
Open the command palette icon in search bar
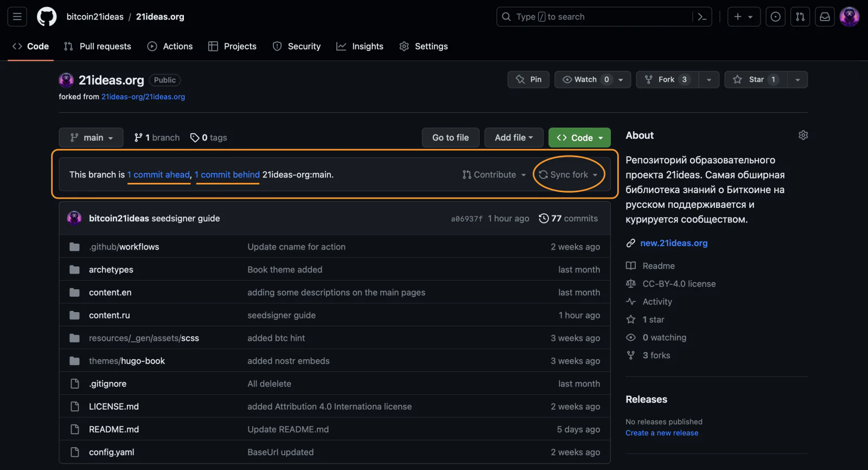click(702, 17)
